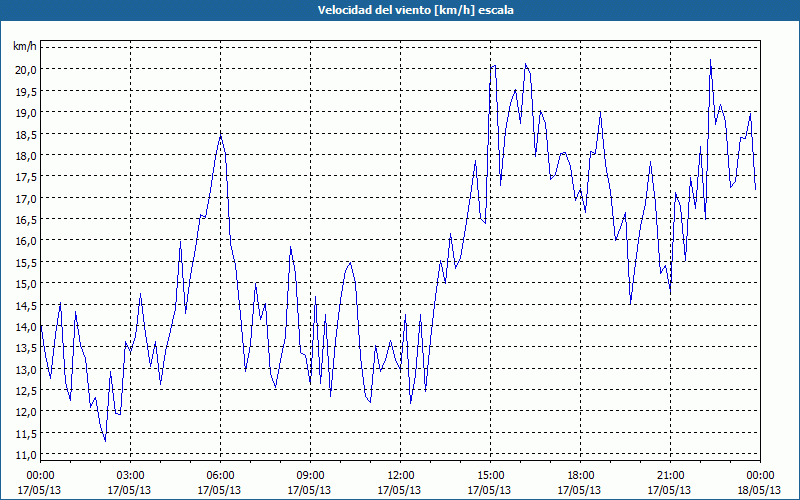The width and height of the screenshot is (800, 500).
Task: Click the 15,0 y-axis value
Action: [27, 283]
